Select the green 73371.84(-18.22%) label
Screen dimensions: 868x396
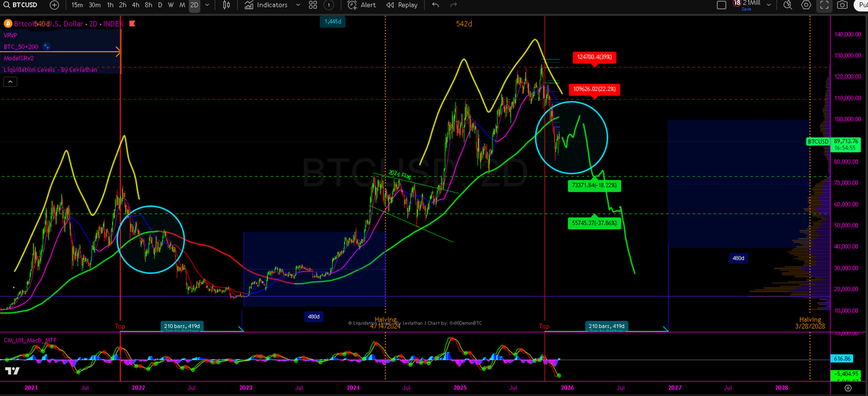click(x=595, y=186)
